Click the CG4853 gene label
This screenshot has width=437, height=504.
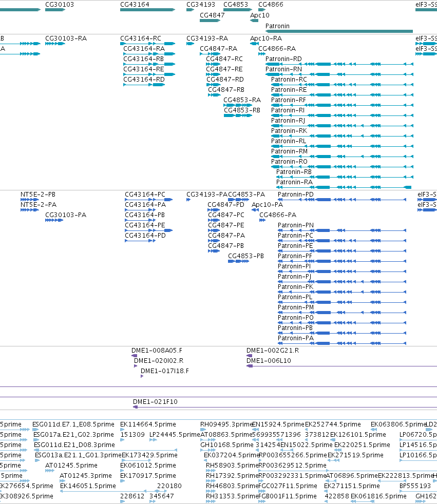tap(236, 5)
